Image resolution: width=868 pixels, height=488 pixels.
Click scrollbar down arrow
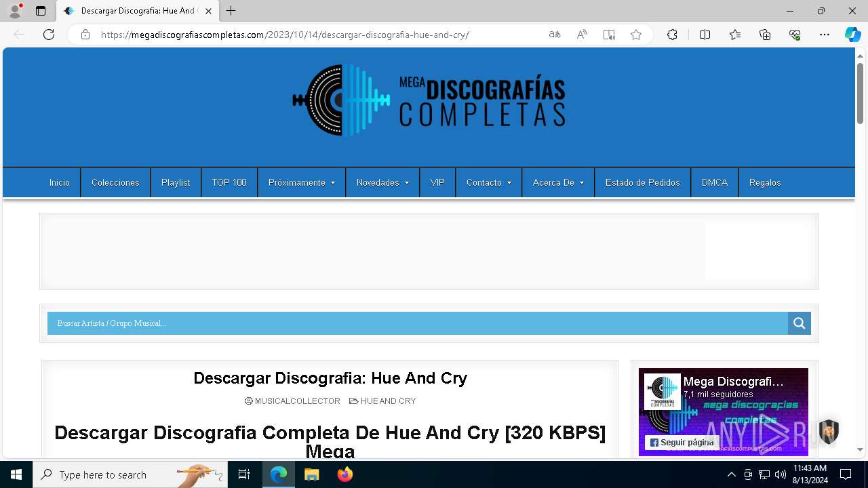pos(861,450)
